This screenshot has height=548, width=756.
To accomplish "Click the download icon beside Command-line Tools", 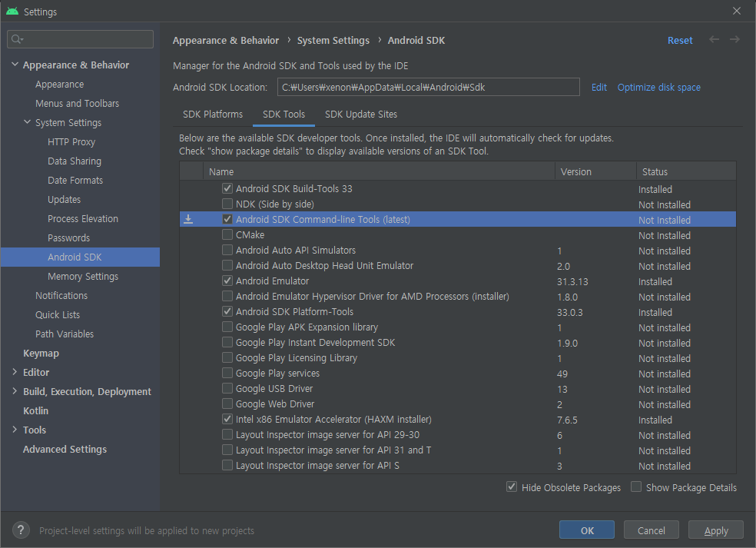I will 188,220.
